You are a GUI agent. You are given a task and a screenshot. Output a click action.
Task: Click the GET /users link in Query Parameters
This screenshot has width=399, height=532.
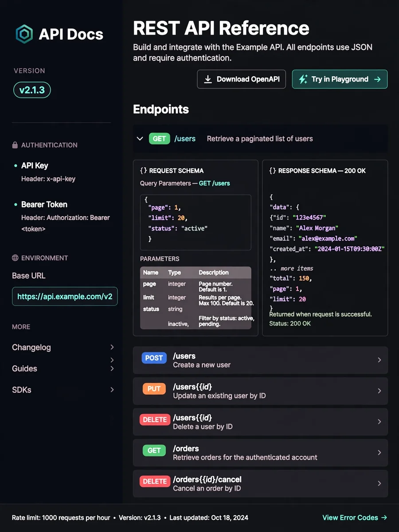click(215, 183)
